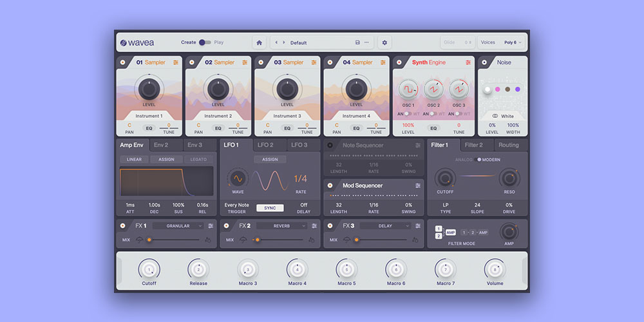
Task: Open preset more options menu
Action: tap(366, 43)
